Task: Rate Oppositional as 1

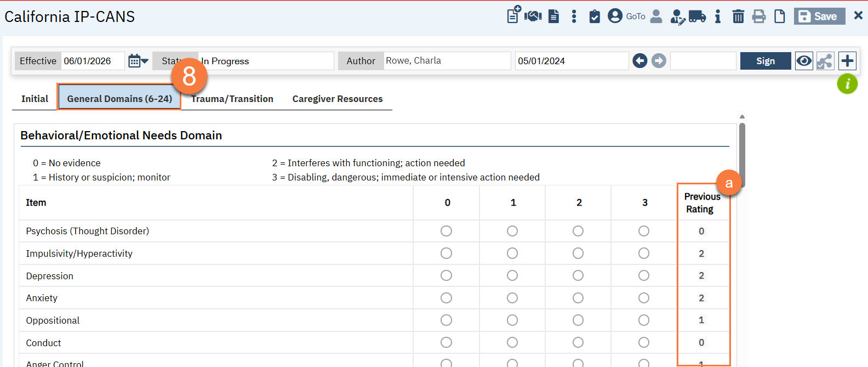Action: tap(512, 320)
